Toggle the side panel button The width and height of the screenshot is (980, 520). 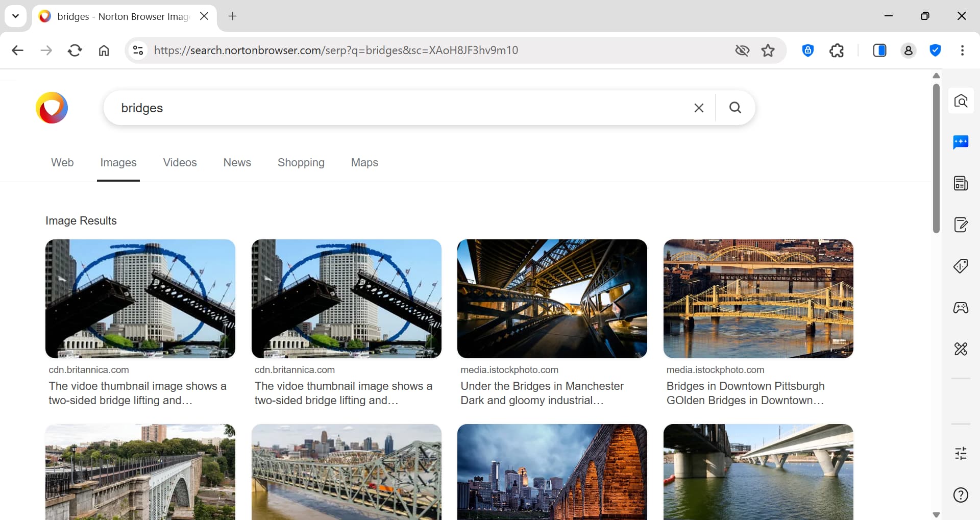click(879, 50)
